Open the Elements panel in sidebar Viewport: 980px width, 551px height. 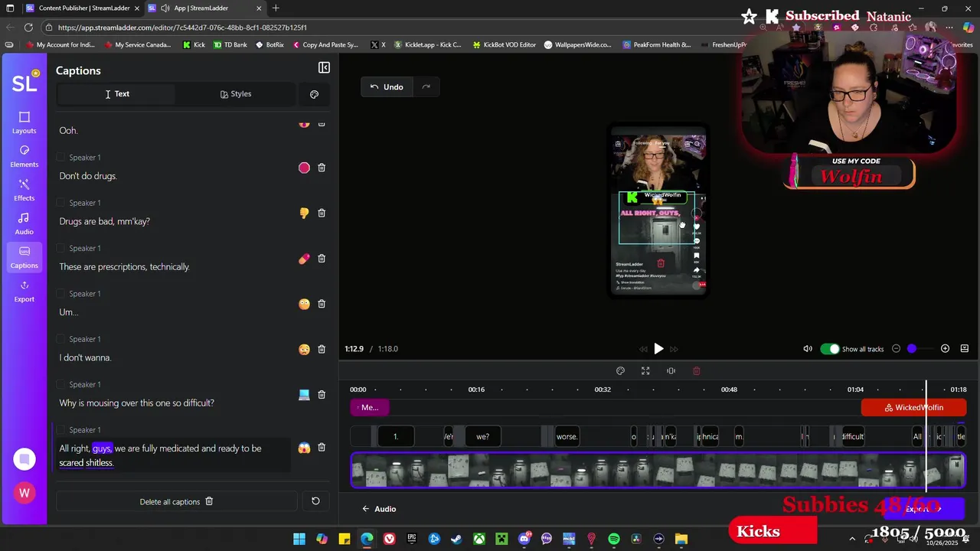[24, 156]
